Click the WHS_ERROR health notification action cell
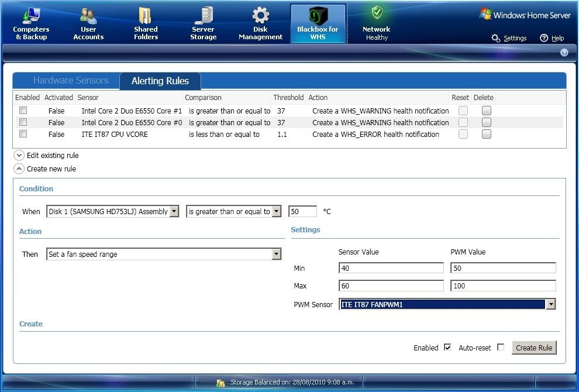Screen dimensions: 579x392 coord(375,135)
